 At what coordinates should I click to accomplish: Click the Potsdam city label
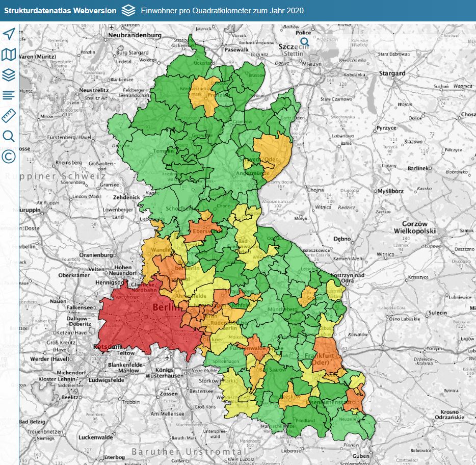pos(108,347)
